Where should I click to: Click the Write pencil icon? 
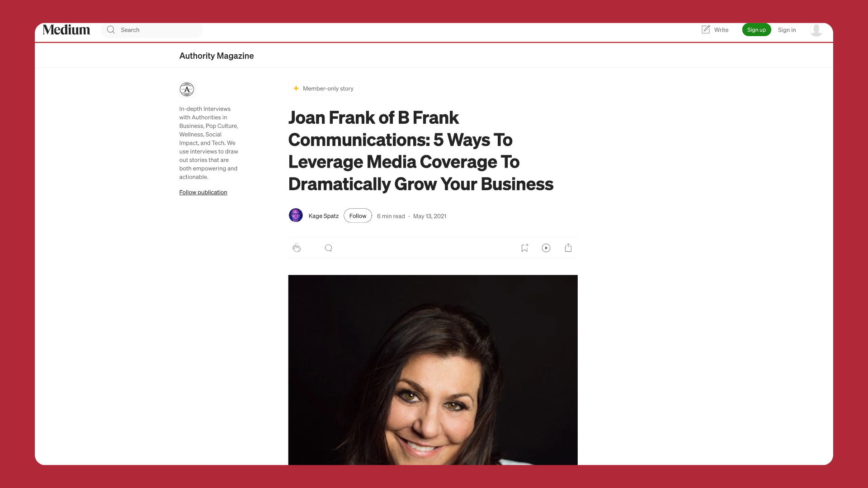706,30
